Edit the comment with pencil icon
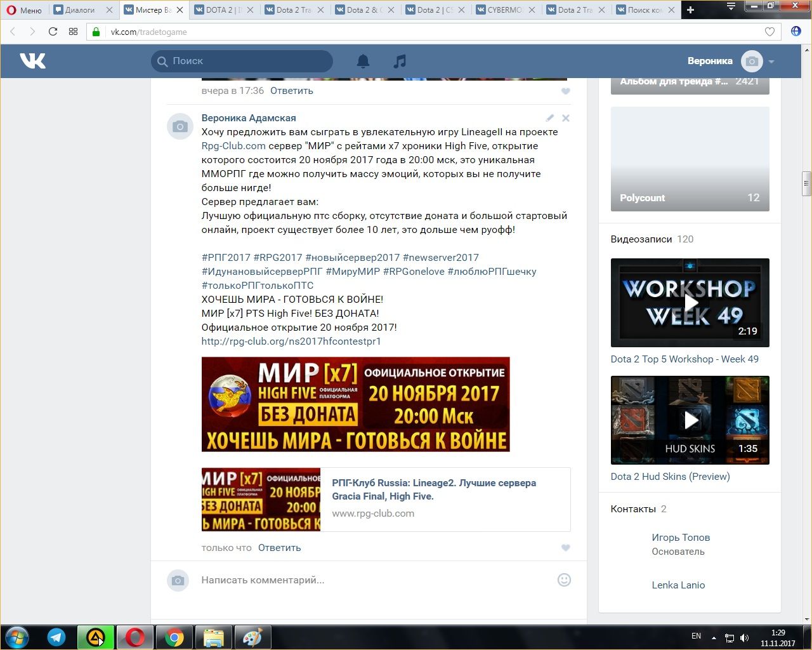This screenshot has height=650, width=812. [550, 118]
